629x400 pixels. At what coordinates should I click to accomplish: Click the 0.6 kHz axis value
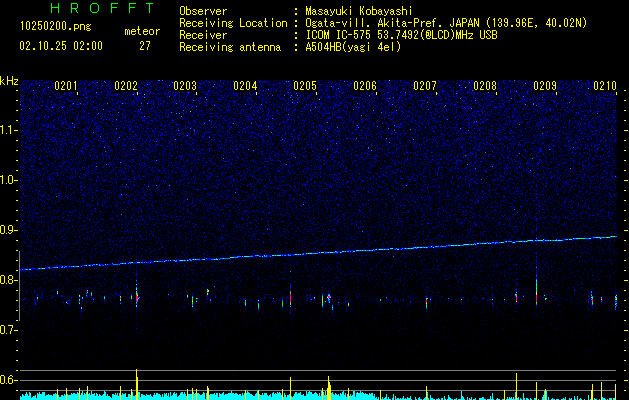point(9,380)
